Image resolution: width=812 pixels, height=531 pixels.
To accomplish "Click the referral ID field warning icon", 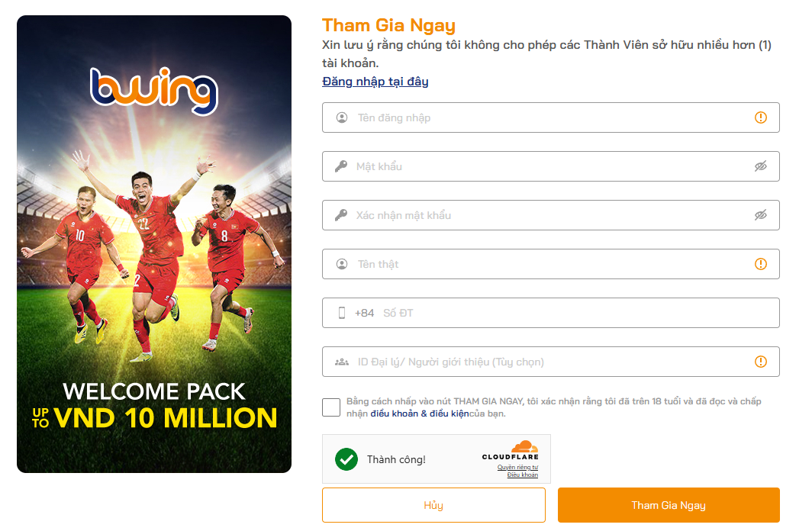I will click(760, 362).
